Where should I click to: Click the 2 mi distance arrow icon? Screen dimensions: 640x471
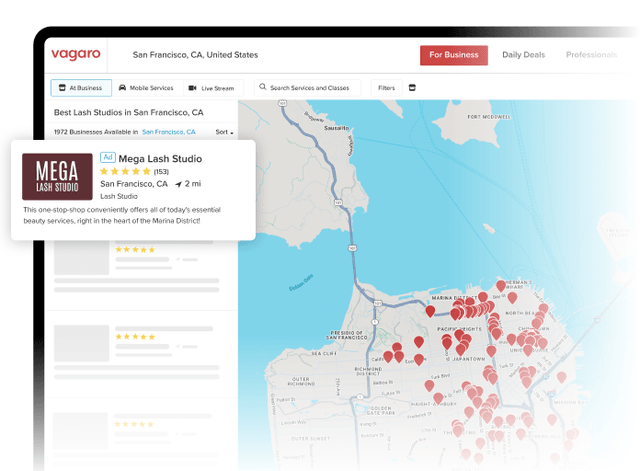[178, 184]
